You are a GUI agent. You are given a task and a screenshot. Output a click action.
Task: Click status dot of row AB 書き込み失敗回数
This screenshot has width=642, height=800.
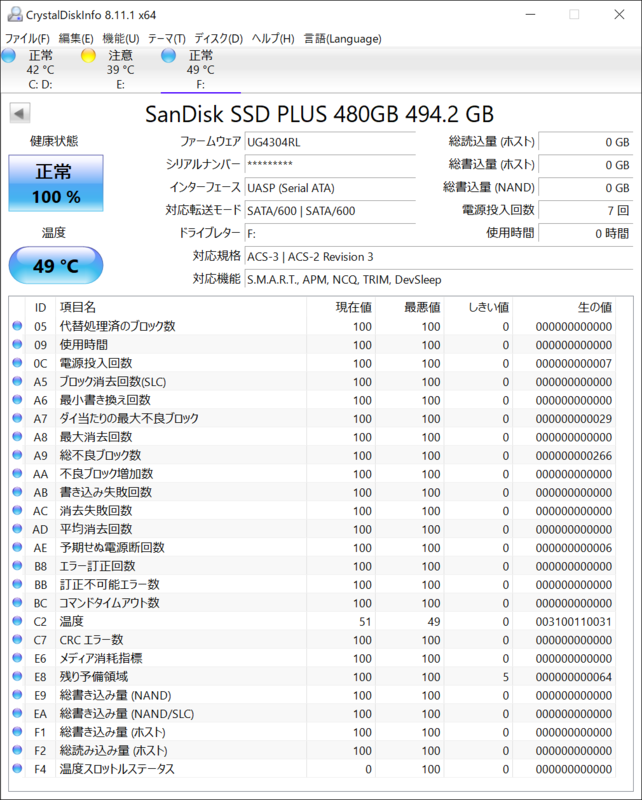(x=17, y=491)
